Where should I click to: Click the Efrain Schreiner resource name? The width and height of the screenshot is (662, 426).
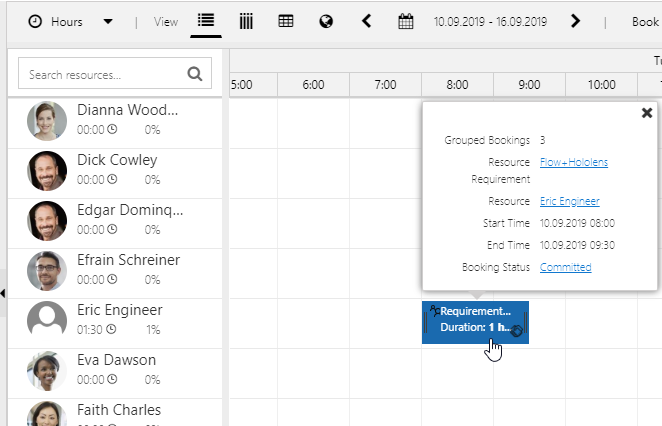(128, 260)
